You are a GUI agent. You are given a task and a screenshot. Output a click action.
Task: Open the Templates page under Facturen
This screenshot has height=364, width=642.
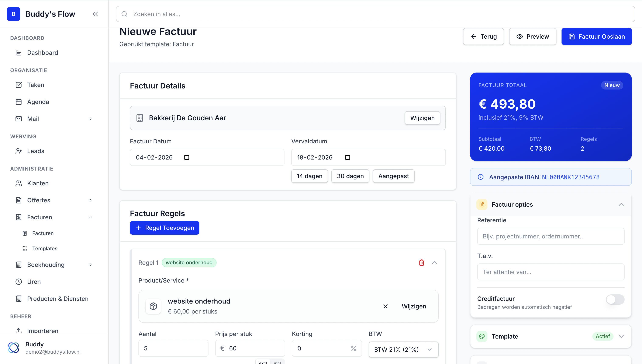pyautogui.click(x=45, y=248)
